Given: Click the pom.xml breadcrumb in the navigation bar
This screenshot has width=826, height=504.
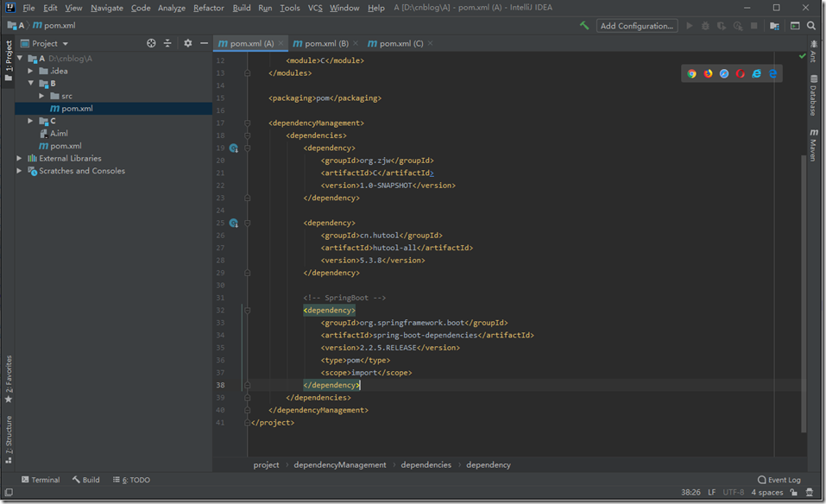Looking at the screenshot, I should point(54,25).
